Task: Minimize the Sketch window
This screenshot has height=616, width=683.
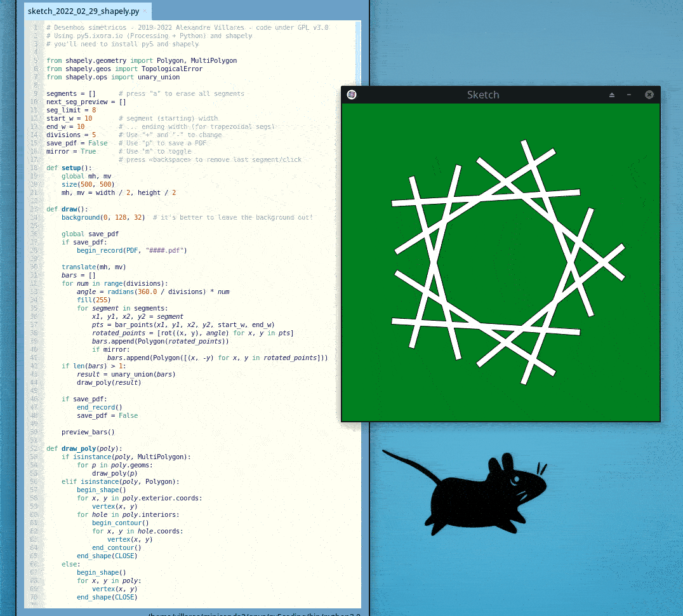Action: 629,95
